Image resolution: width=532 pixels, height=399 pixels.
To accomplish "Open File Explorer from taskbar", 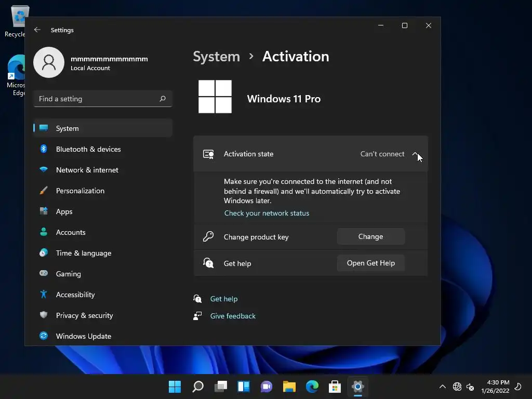I will tap(289, 387).
